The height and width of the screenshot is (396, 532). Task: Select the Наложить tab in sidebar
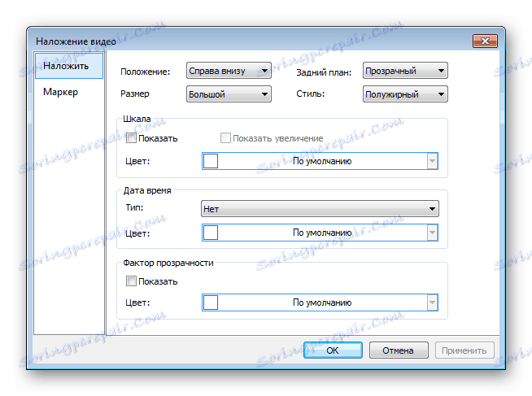tap(69, 65)
